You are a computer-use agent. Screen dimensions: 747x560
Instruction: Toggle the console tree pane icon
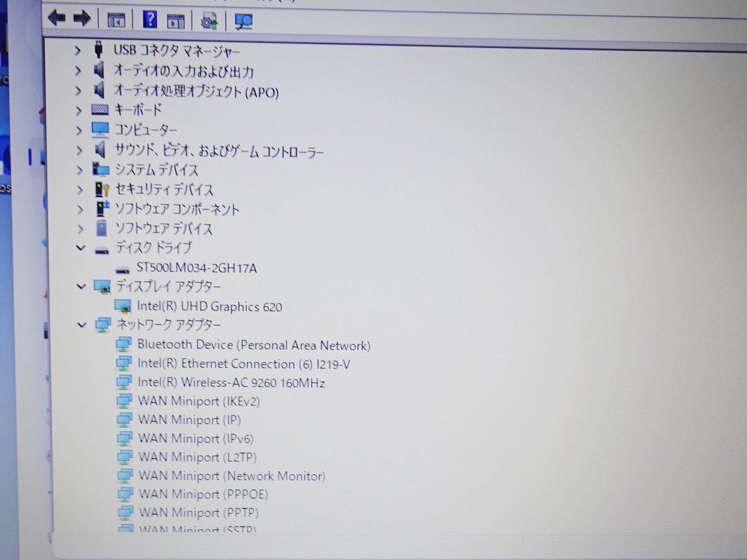pyautogui.click(x=116, y=20)
